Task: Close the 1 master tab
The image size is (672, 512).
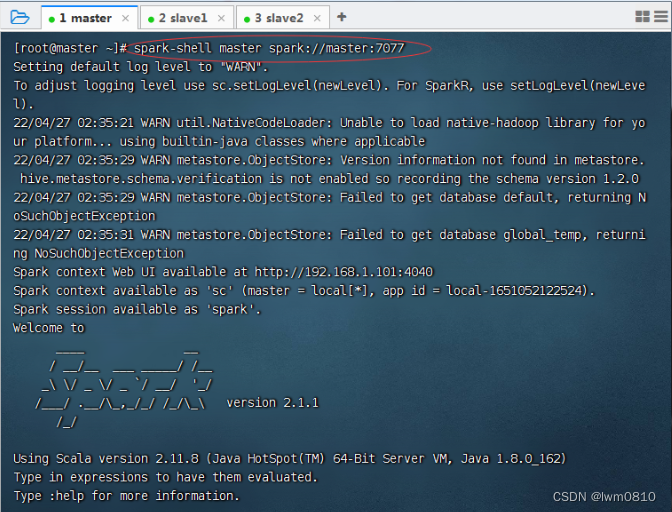Action: click(125, 18)
